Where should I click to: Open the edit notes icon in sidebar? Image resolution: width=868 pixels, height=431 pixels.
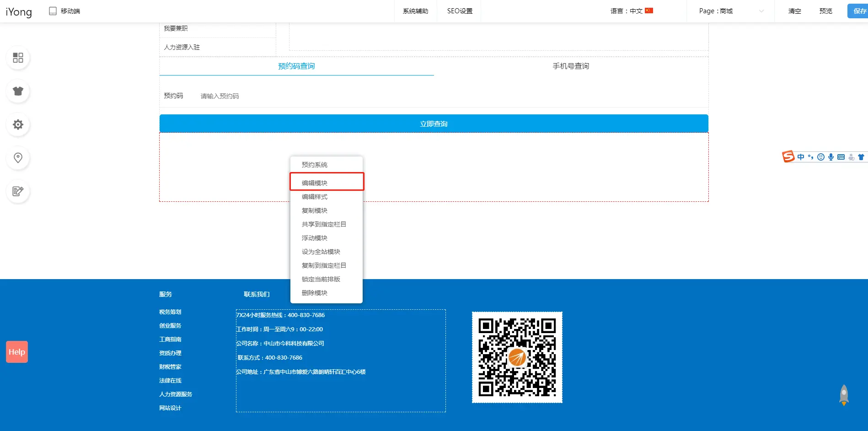[18, 191]
